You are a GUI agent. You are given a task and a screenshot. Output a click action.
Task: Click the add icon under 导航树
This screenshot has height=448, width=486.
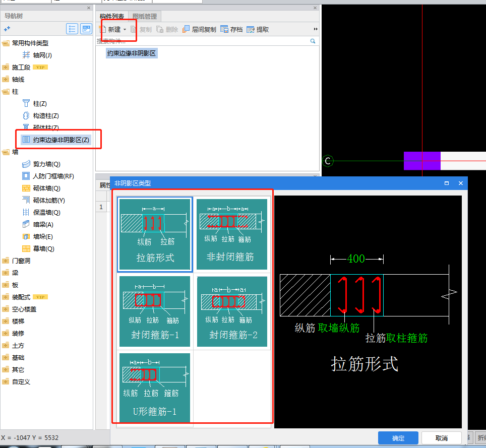pos(7,29)
